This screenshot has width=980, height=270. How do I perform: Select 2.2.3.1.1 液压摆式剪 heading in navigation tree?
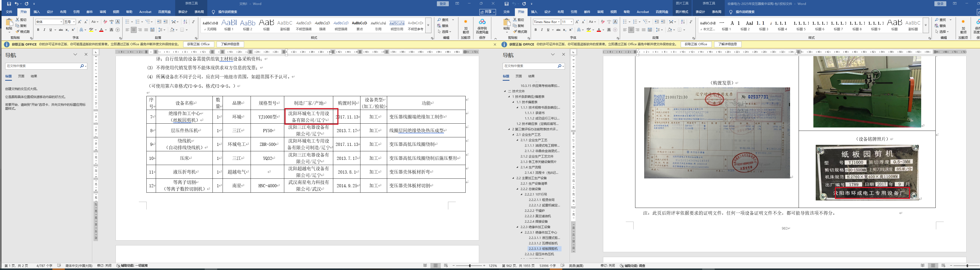tap(544, 238)
